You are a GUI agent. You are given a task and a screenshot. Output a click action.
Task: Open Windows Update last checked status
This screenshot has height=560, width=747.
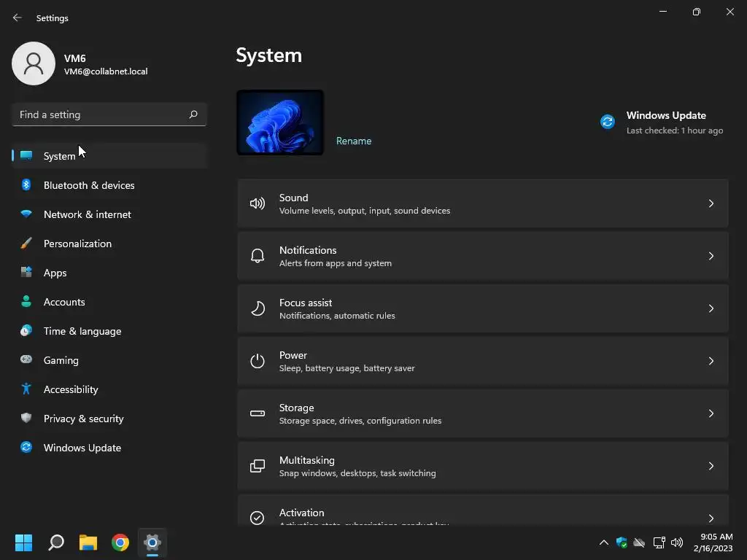tap(662, 122)
